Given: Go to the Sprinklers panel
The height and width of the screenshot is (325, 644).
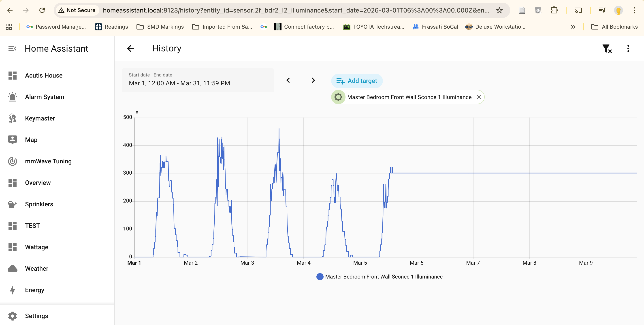Looking at the screenshot, I should pos(39,204).
